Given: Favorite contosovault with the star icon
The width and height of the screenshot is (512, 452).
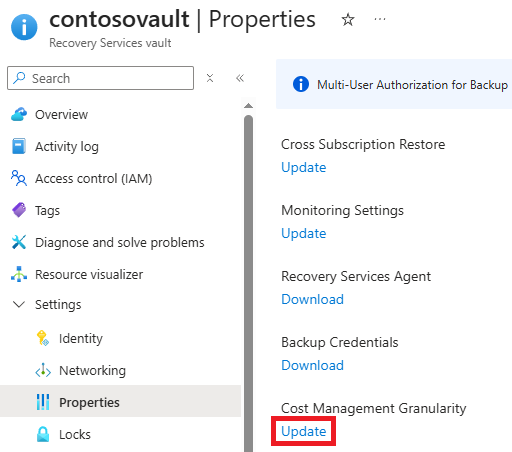Looking at the screenshot, I should click(x=348, y=20).
